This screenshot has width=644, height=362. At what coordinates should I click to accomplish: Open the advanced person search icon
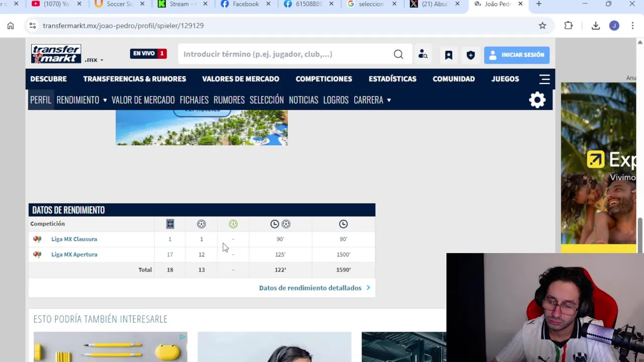423,54
